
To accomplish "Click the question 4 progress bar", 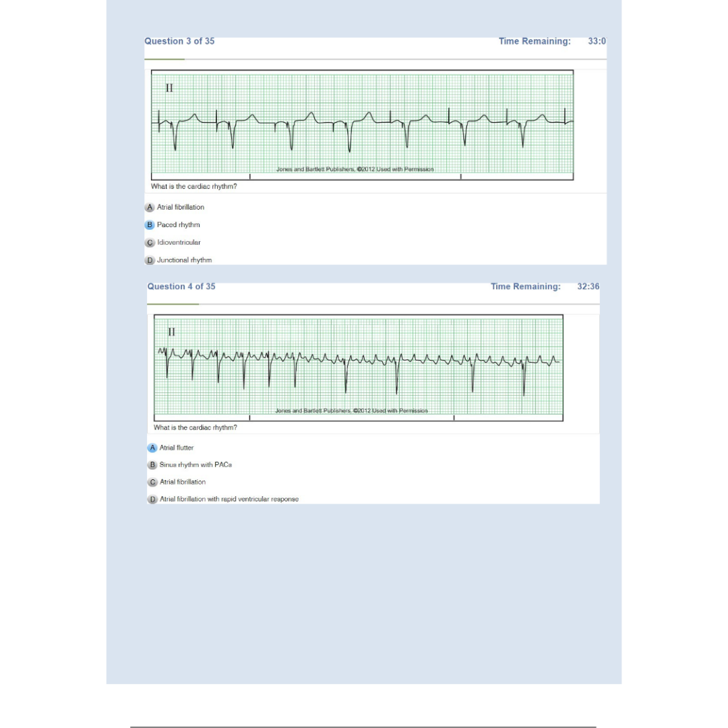I will [373, 304].
